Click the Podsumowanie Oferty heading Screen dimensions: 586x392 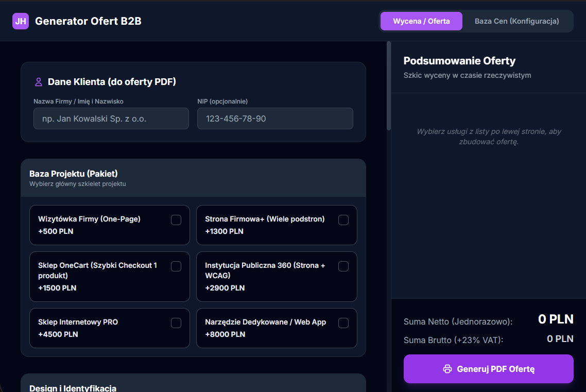[459, 61]
